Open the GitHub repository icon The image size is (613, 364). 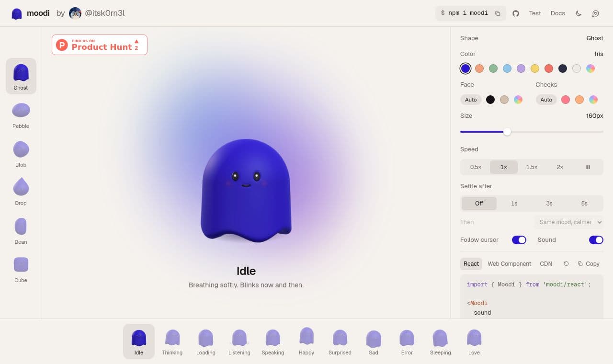click(516, 13)
